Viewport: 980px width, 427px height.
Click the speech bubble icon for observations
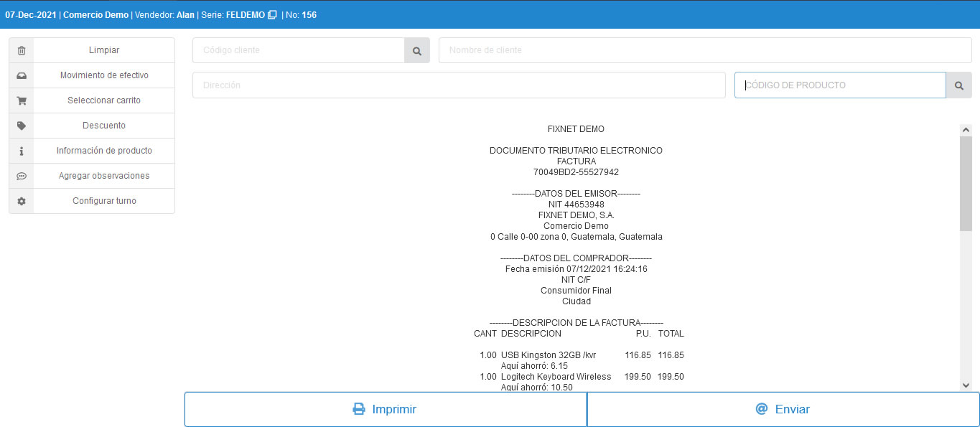(x=22, y=176)
